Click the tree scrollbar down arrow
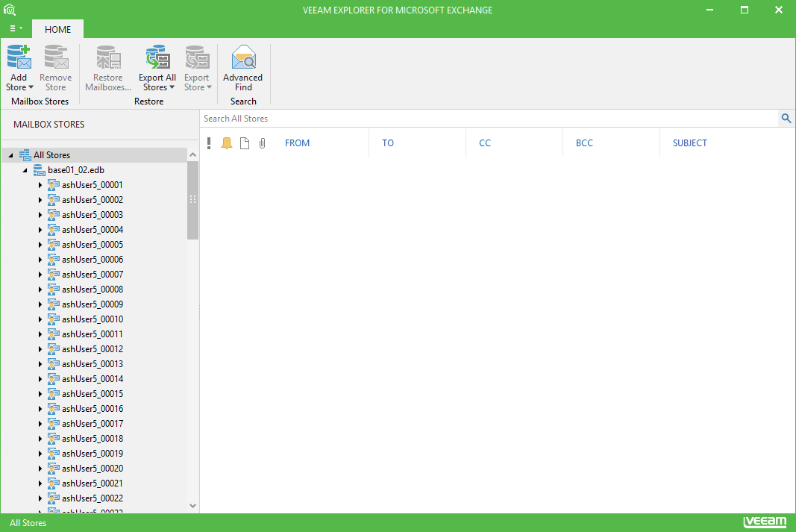Screen dimensions: 796x532 192,506
